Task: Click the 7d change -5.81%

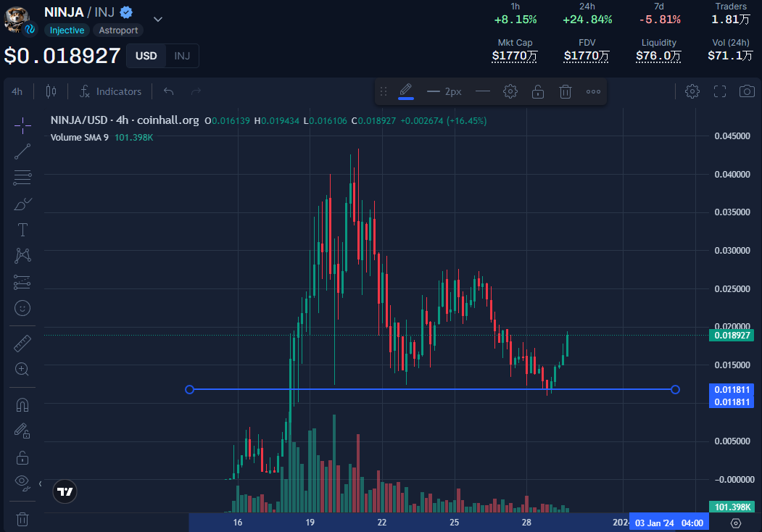Action: pos(660,20)
